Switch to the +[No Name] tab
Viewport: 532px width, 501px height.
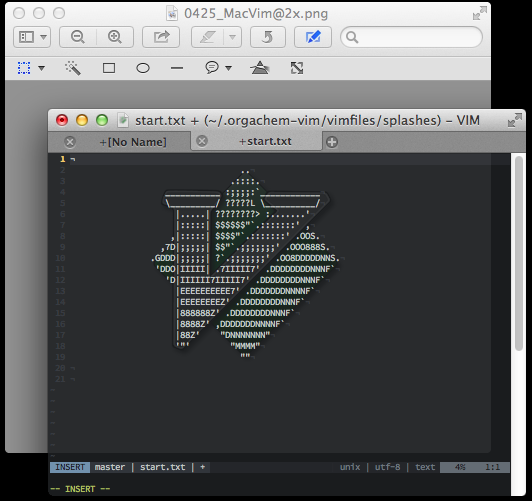click(133, 142)
